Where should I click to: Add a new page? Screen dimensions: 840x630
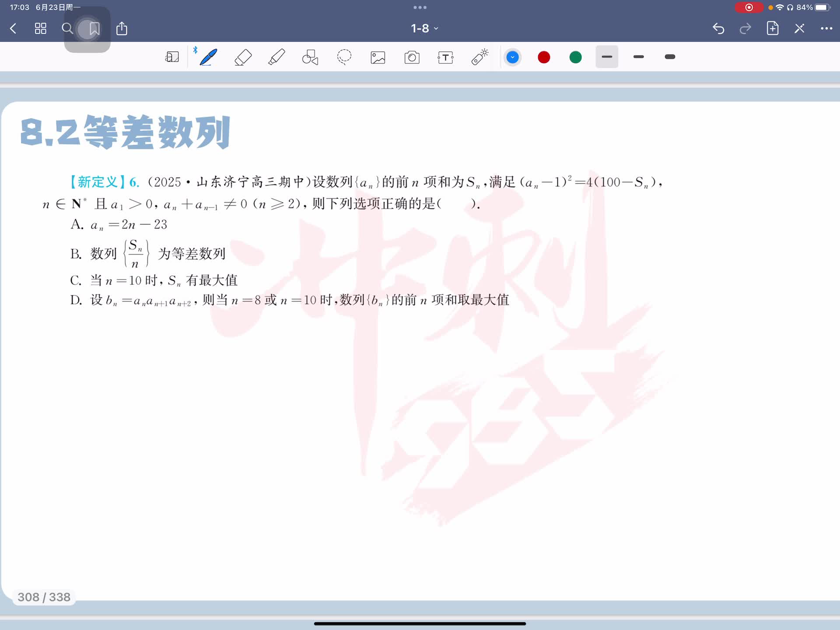click(x=773, y=28)
